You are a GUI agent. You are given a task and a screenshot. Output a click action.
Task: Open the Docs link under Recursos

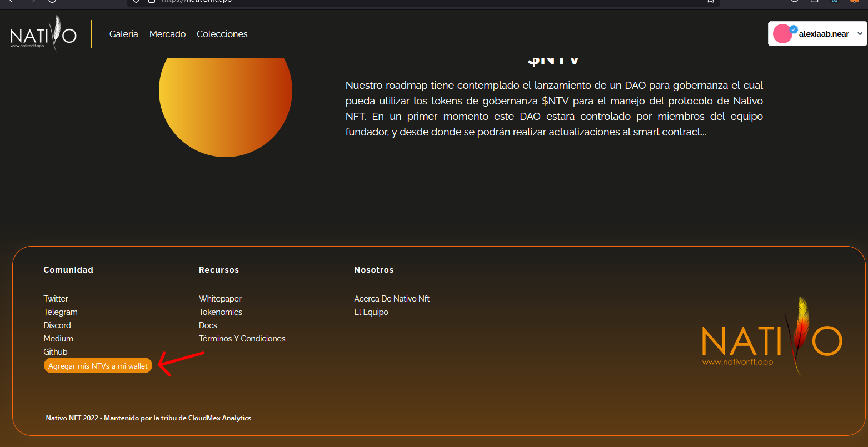tap(208, 325)
